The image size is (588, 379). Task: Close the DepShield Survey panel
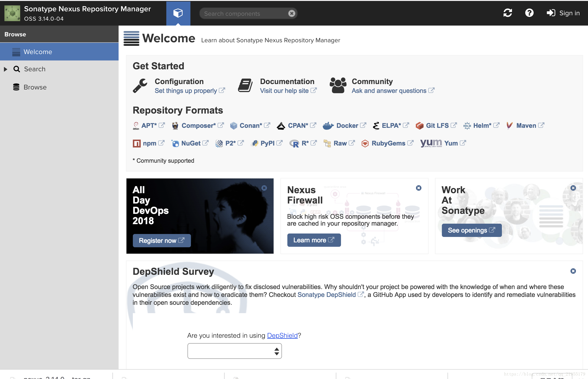573,271
